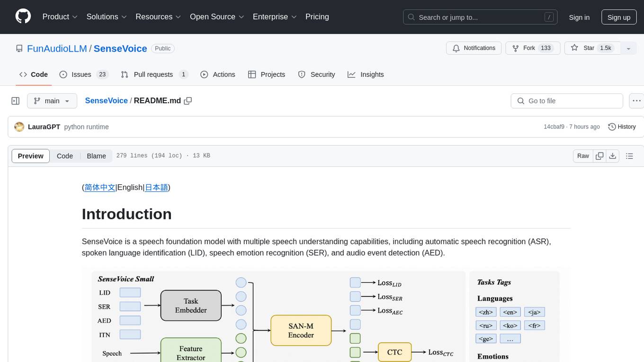
Task: Click the Notifications bell button
Action: pos(474,48)
